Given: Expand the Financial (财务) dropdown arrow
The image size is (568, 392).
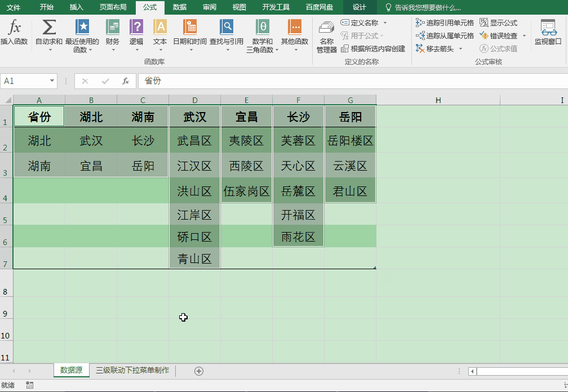Looking at the screenshot, I should (113, 50).
